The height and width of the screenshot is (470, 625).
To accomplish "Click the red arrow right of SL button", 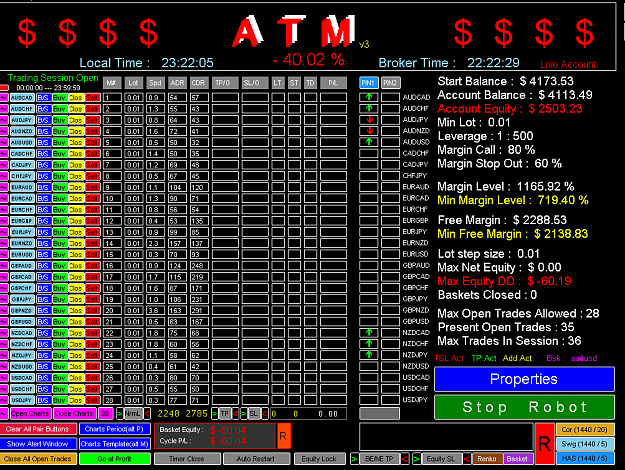I will 265,414.
